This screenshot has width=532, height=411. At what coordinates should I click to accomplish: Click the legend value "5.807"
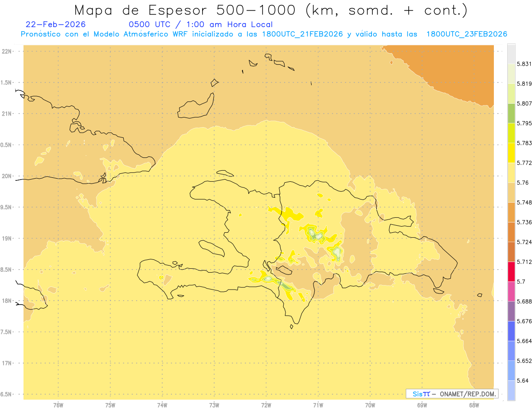tap(524, 103)
